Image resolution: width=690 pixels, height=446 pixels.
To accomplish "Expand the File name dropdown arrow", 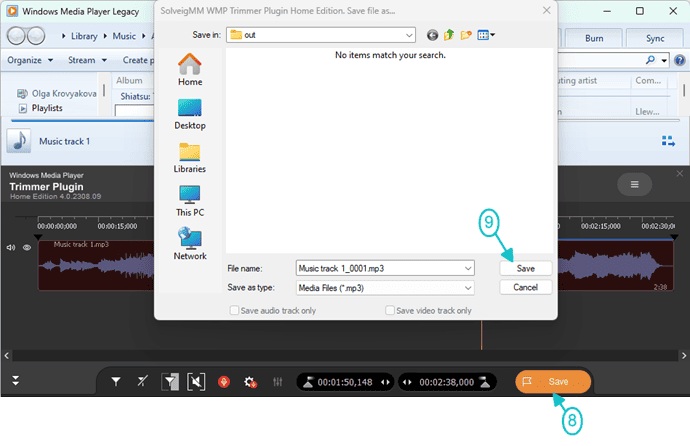I will click(468, 268).
